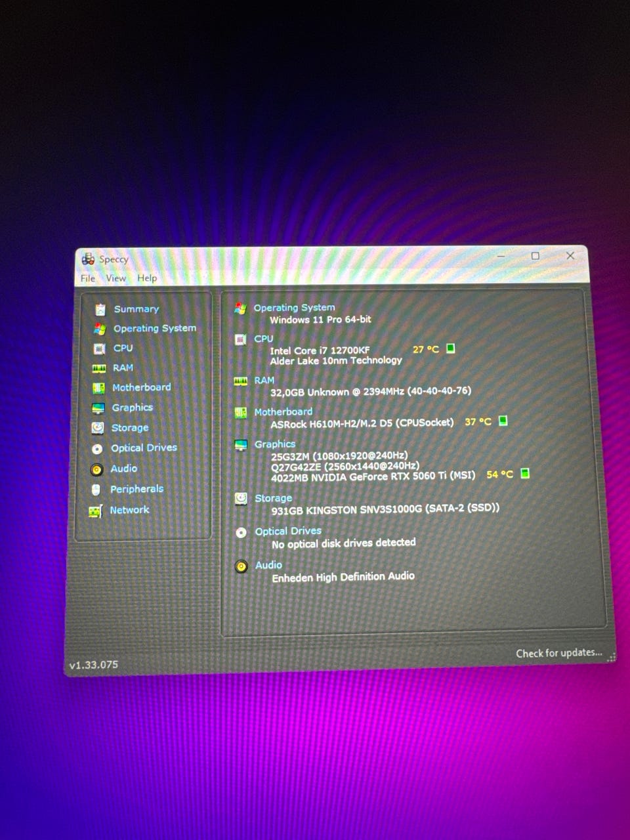Screen dimensions: 630x840
Task: Click the Graphics monitor sidebar icon
Action: [x=98, y=408]
